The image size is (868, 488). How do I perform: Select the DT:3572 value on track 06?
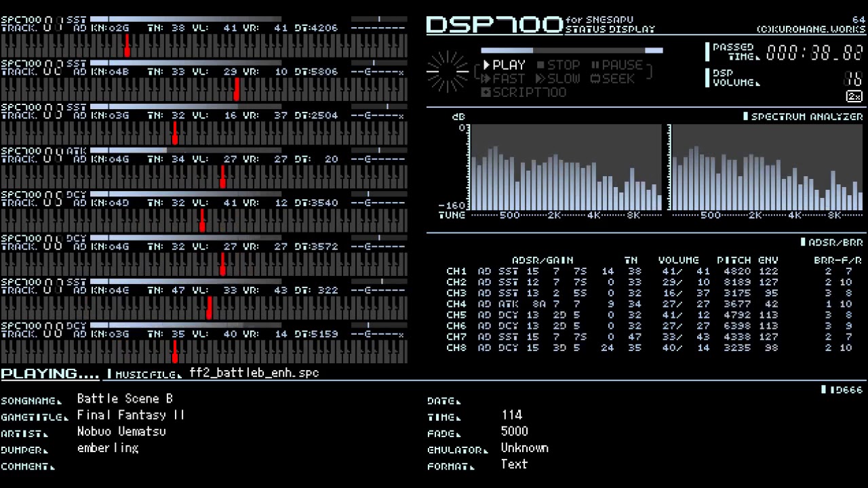[316, 247]
